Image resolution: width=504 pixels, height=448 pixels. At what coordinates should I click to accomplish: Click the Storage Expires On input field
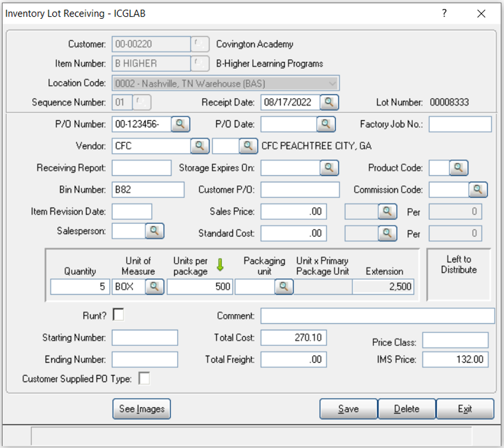[290, 168]
